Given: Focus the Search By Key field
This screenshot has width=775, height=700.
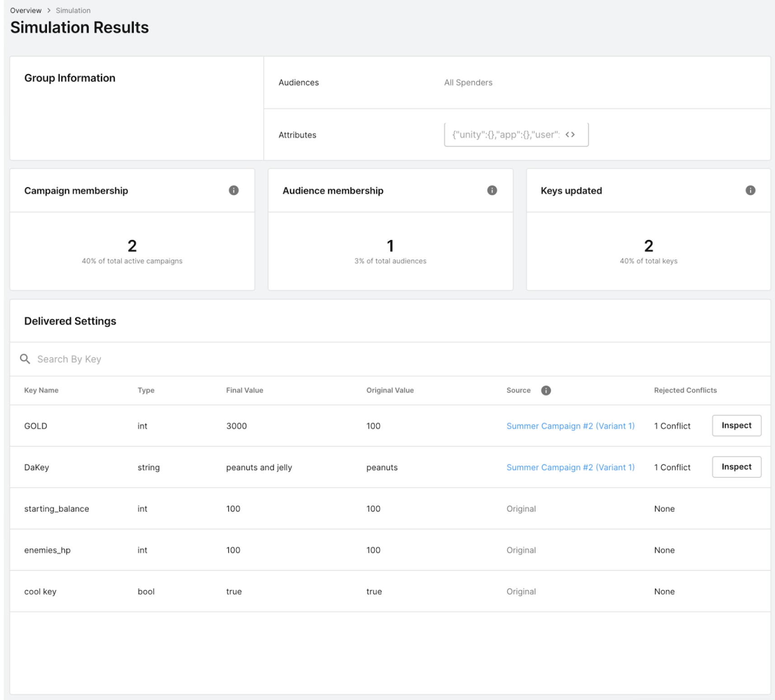Looking at the screenshot, I should (181, 359).
